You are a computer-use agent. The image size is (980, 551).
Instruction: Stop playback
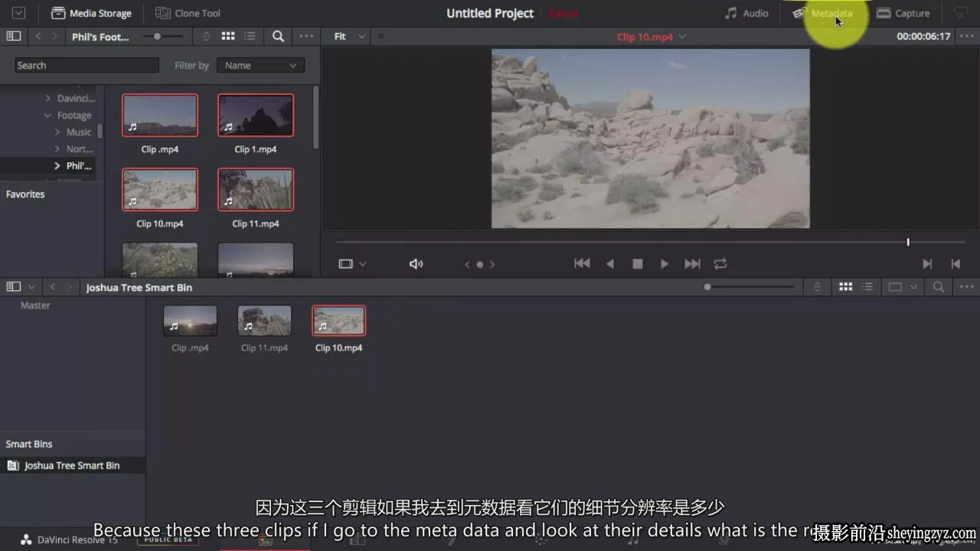tap(637, 263)
